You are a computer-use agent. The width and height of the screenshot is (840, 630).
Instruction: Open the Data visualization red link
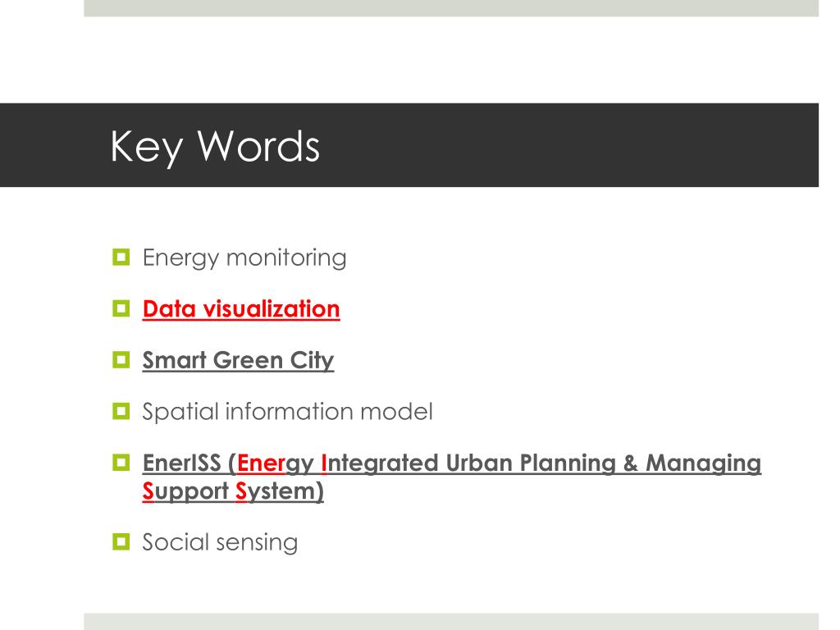point(241,309)
